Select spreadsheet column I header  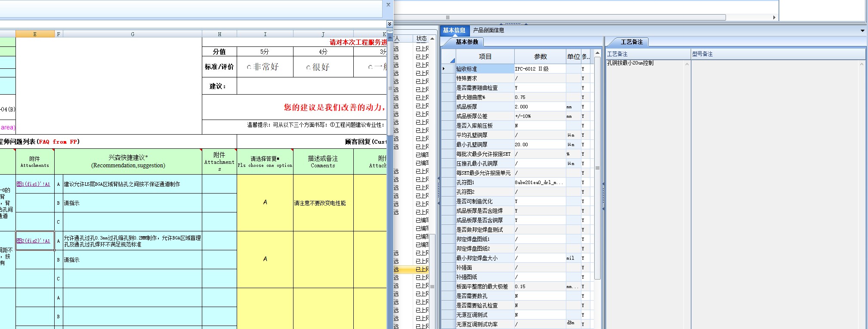click(265, 34)
